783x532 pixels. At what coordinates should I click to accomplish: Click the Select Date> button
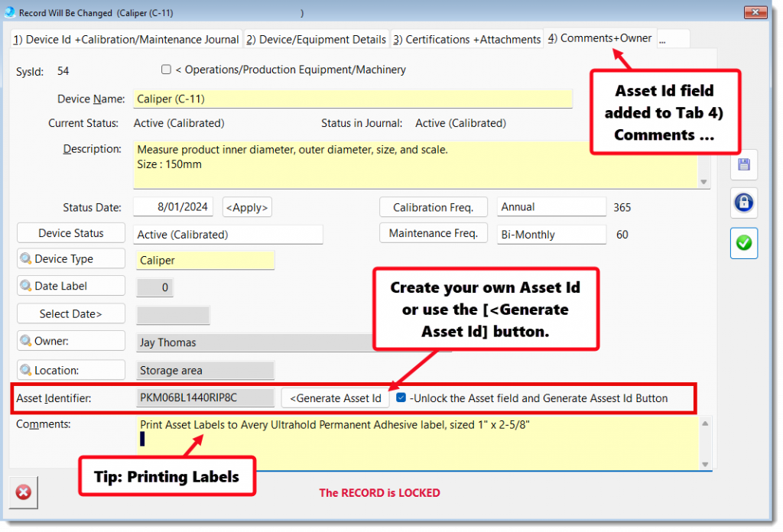pos(71,313)
